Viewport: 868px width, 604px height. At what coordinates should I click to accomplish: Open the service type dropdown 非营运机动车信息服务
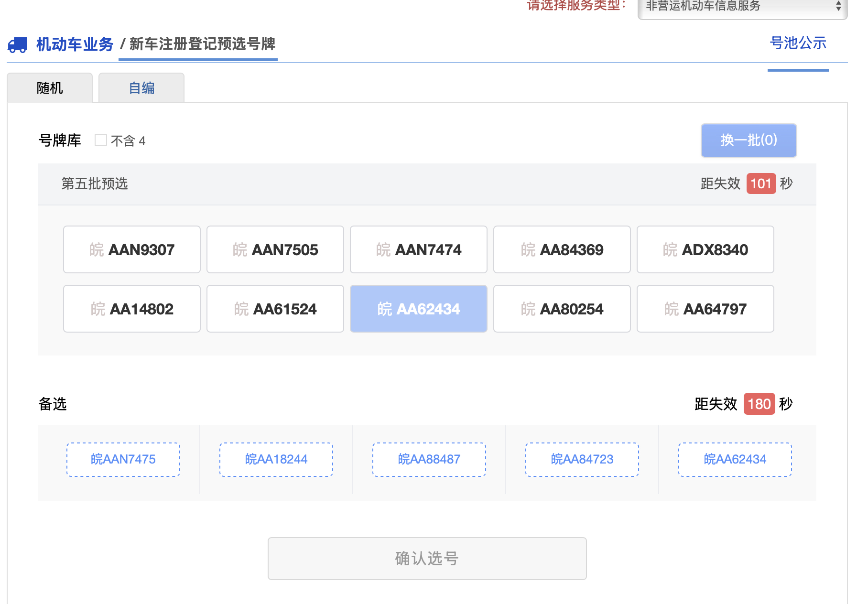[x=742, y=6]
